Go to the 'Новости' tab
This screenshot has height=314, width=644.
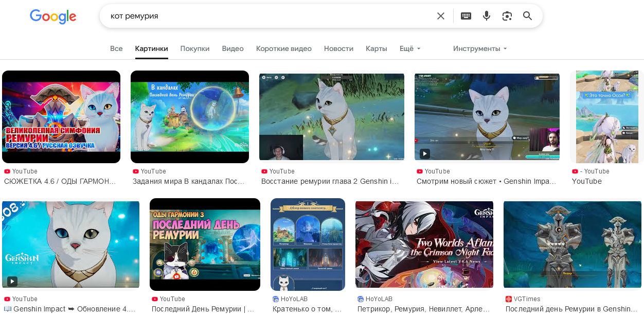[338, 48]
